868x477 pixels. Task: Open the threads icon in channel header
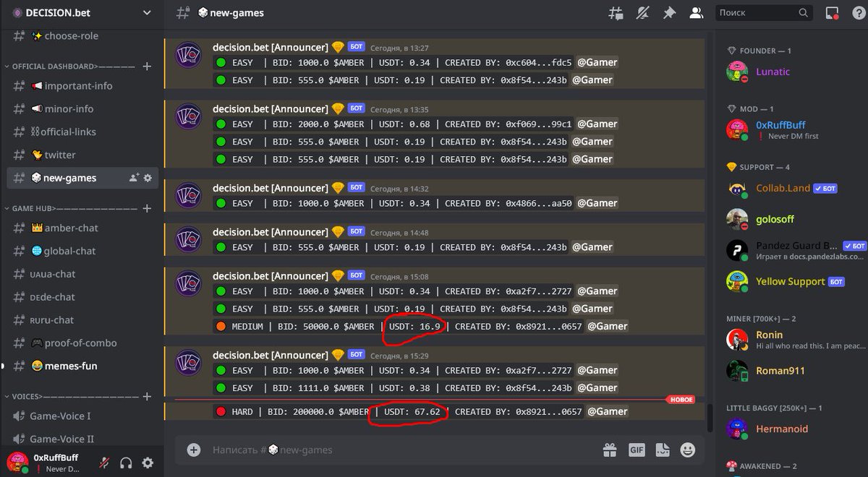click(616, 13)
